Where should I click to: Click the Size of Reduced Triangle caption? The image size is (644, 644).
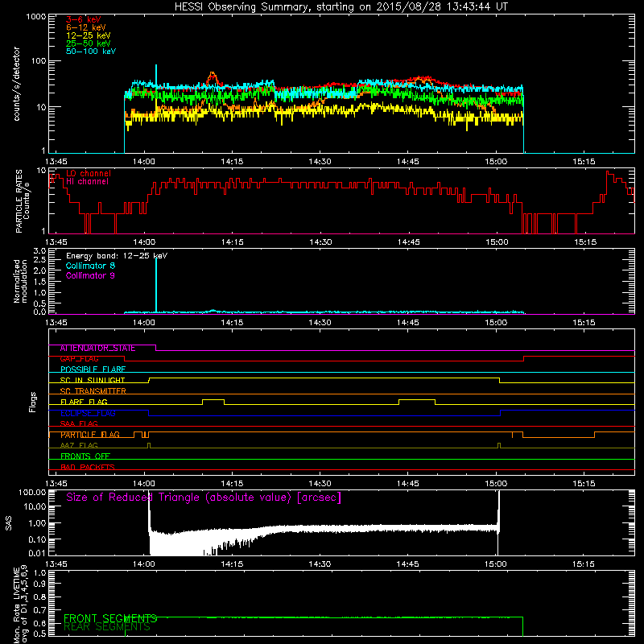(204, 497)
